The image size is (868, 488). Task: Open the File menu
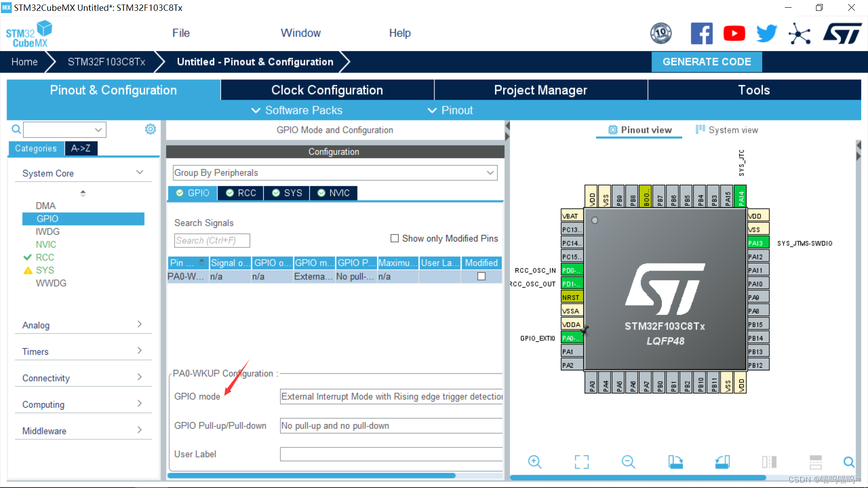(181, 33)
